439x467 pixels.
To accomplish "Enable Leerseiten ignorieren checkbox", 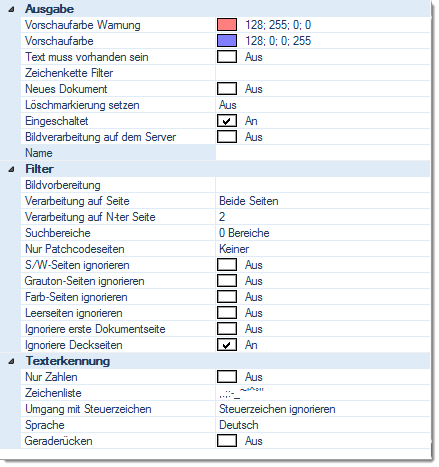I will pos(227,313).
